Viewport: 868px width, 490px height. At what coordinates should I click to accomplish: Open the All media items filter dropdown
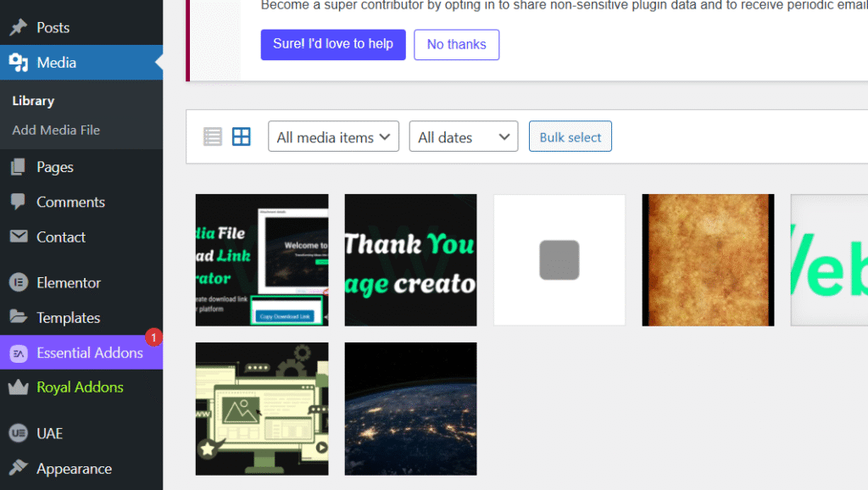coord(333,136)
